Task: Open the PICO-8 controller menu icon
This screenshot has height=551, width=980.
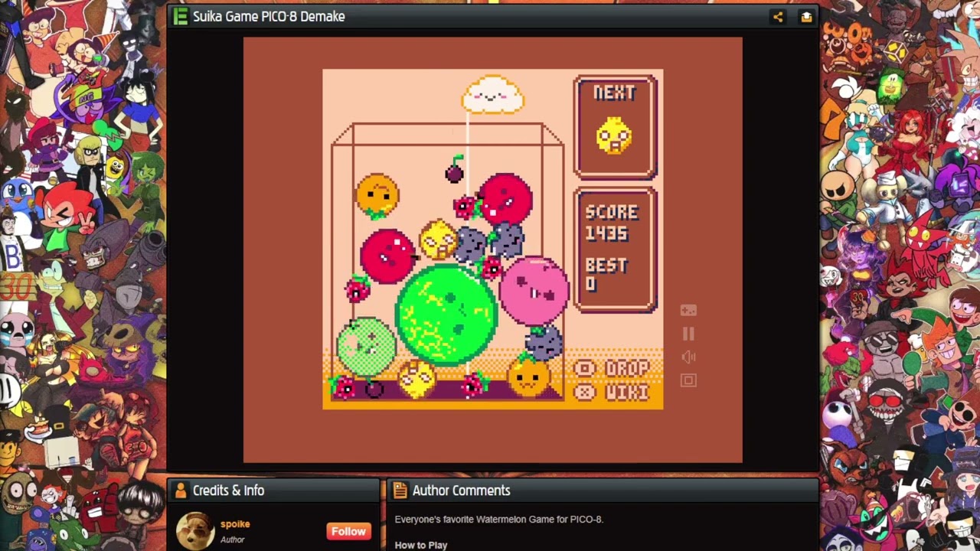Action: point(688,310)
